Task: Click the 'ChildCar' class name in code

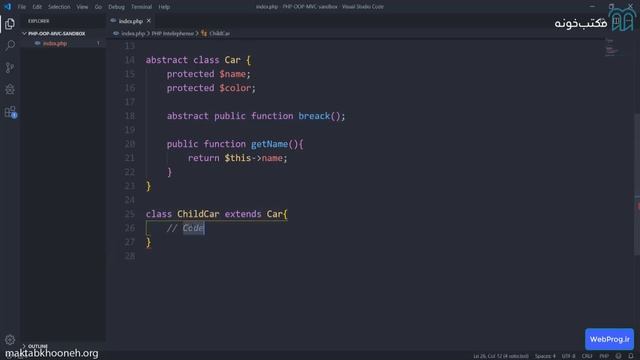Action: tap(198, 214)
